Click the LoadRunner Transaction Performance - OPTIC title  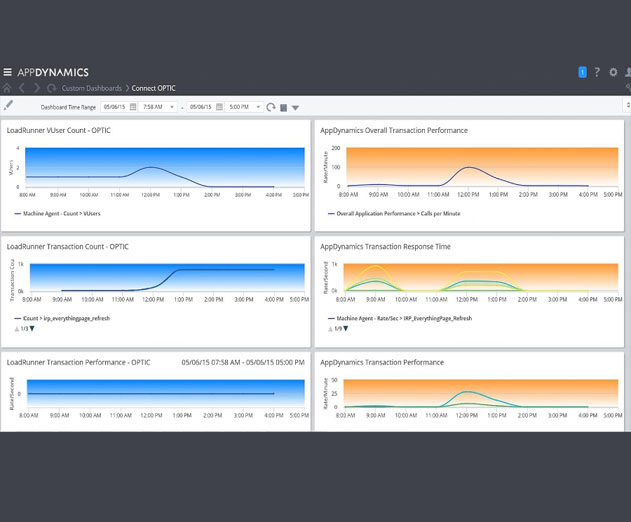pos(78,363)
